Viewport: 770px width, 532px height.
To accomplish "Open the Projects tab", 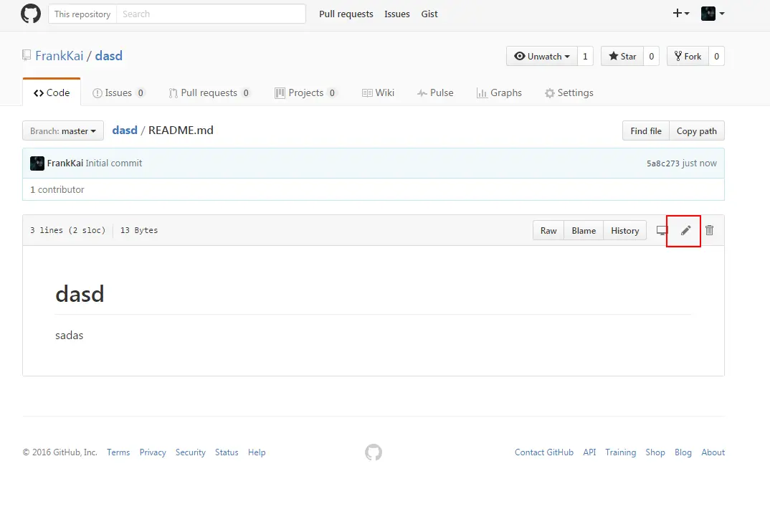I will pyautogui.click(x=306, y=92).
